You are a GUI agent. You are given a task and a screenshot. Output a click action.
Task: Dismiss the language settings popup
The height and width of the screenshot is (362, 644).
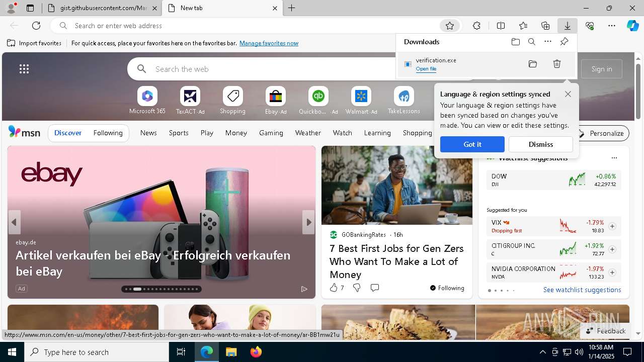(x=541, y=144)
